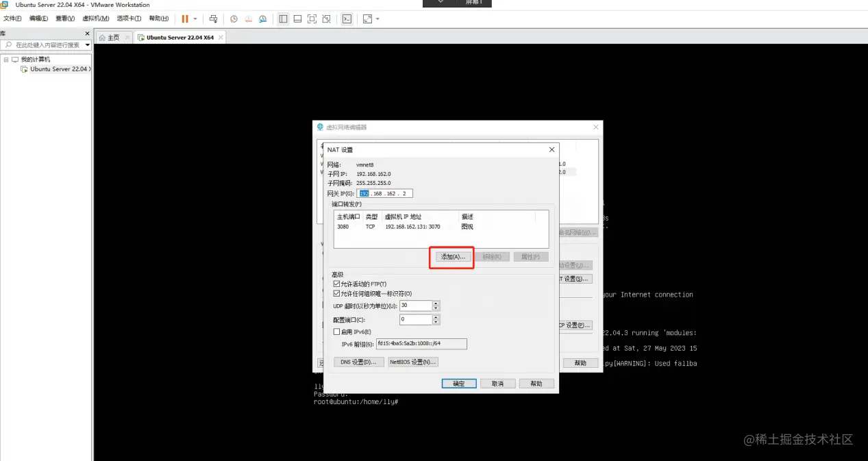Click the library search input field
868x461 pixels.
point(42,45)
